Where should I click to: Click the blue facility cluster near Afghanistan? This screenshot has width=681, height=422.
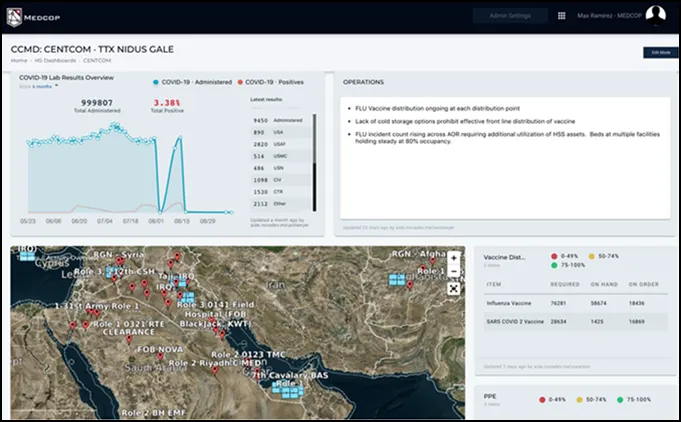[x=397, y=279]
